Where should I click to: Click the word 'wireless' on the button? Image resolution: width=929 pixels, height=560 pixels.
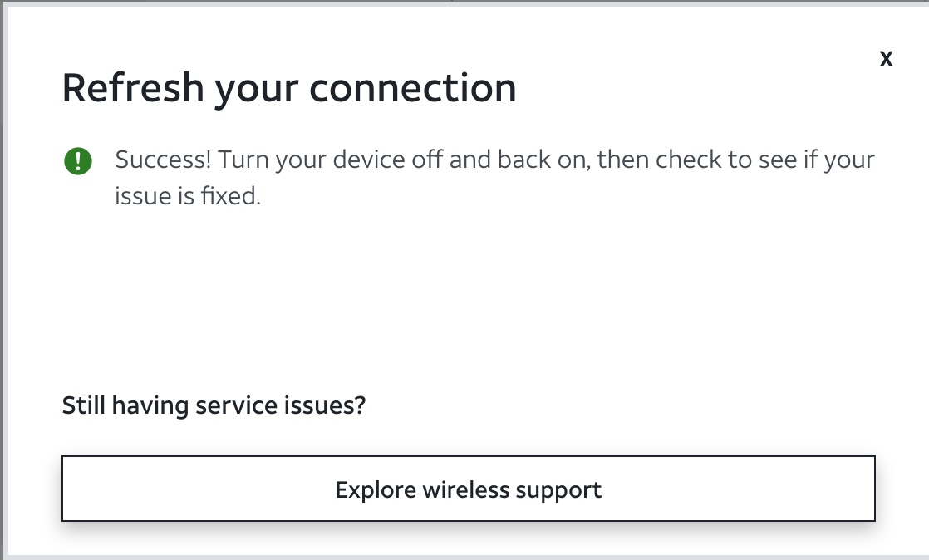466,489
